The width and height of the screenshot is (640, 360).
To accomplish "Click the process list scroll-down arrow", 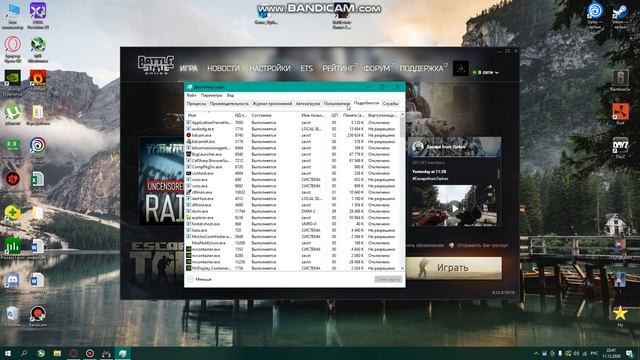I will (x=402, y=269).
